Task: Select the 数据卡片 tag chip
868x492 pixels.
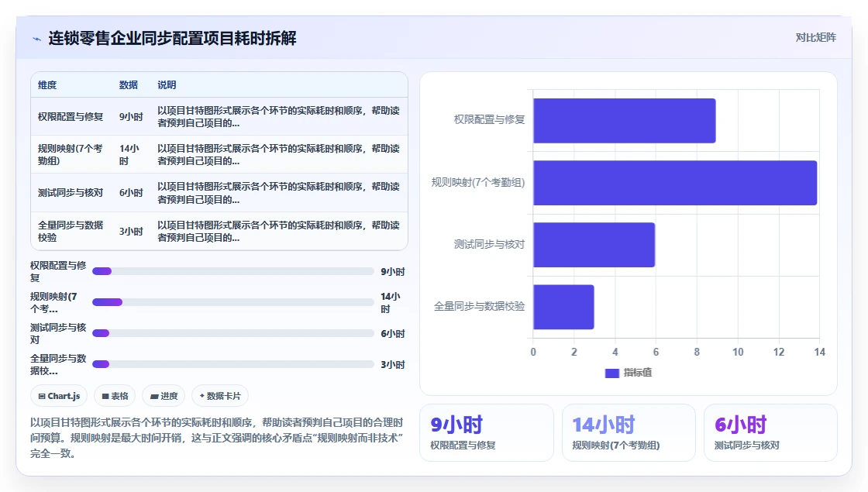Action: 220,396
